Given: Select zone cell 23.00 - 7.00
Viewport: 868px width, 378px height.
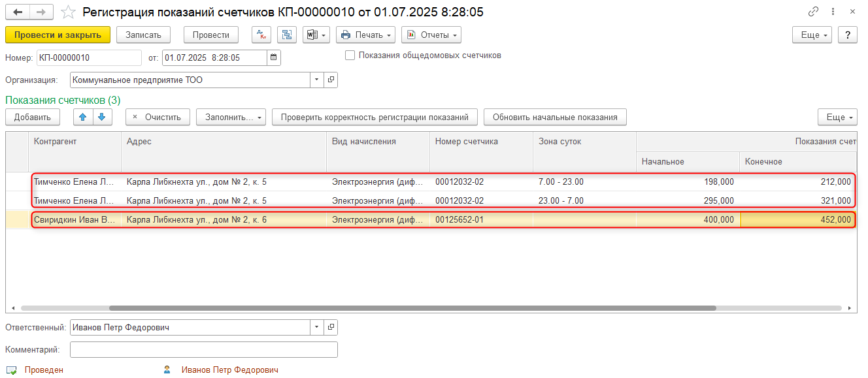Looking at the screenshot, I should click(x=584, y=200).
